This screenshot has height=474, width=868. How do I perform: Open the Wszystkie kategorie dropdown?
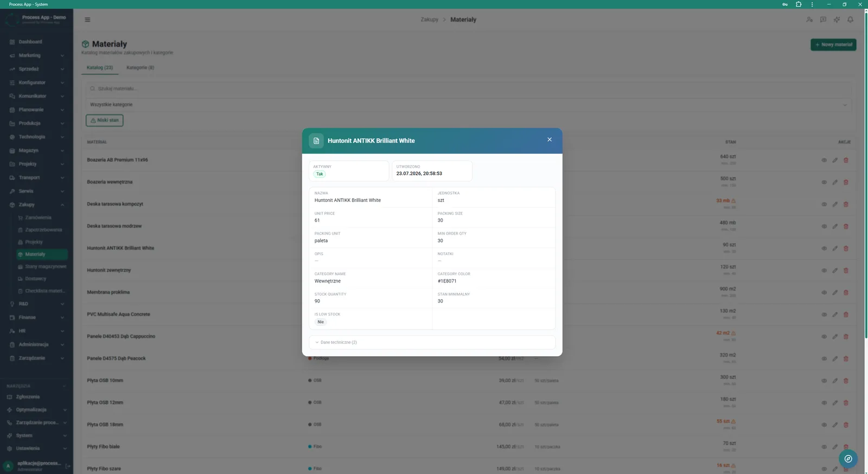[468, 104]
